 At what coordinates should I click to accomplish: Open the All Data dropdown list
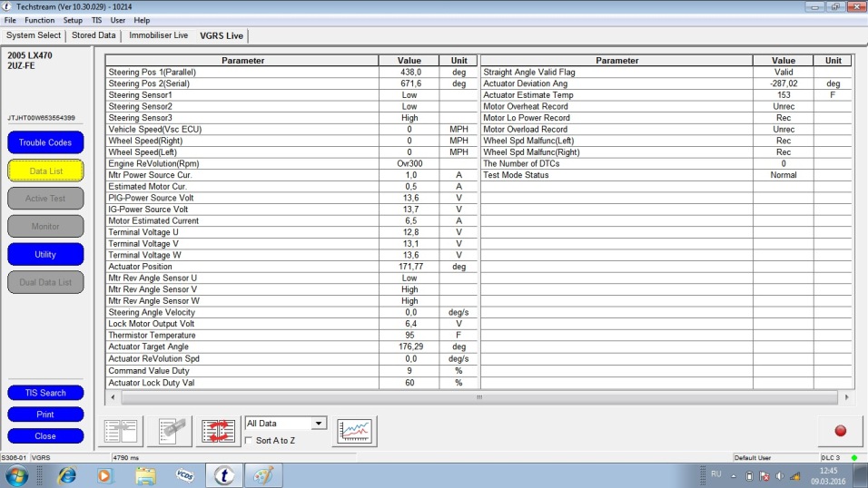(x=318, y=424)
